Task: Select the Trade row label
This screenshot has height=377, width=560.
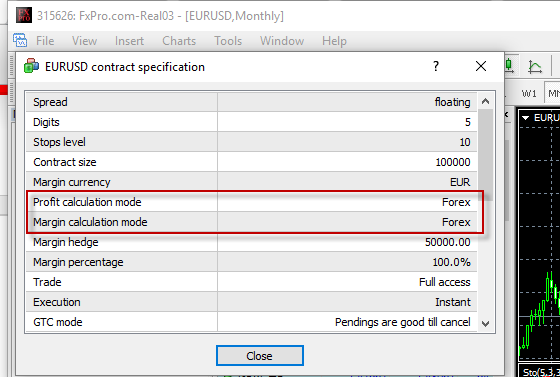Action: [x=47, y=282]
